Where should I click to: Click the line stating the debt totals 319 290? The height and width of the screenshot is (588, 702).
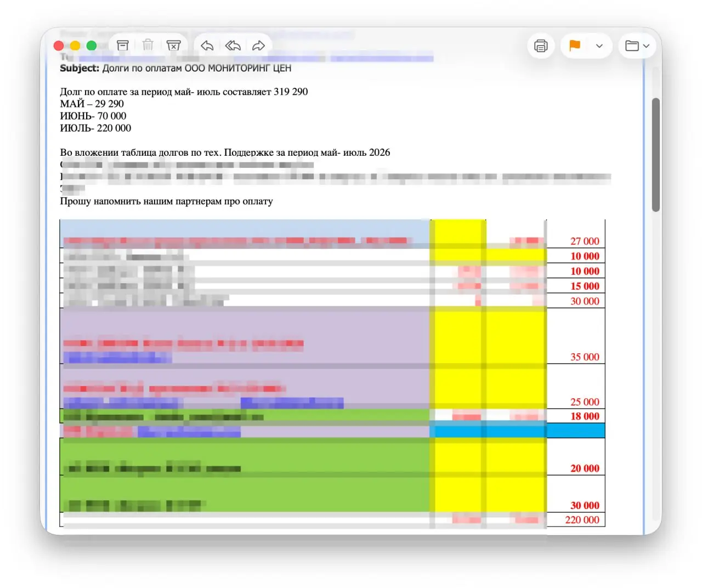pyautogui.click(x=184, y=92)
